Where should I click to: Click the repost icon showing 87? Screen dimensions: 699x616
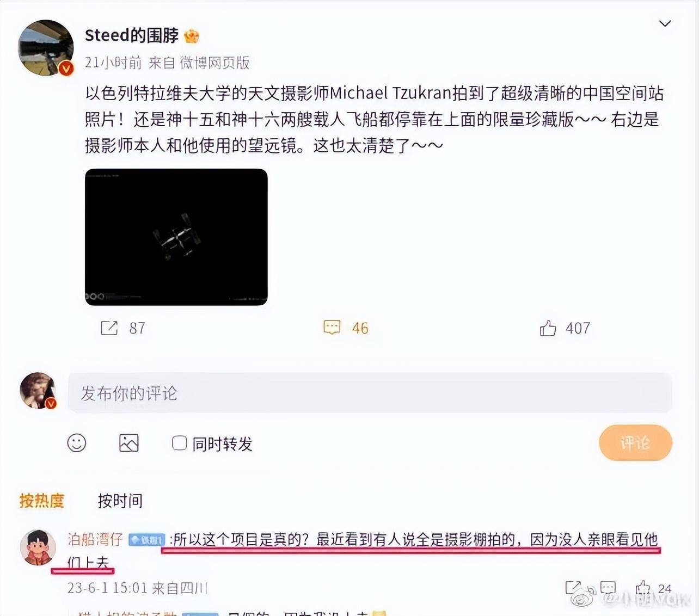109,328
